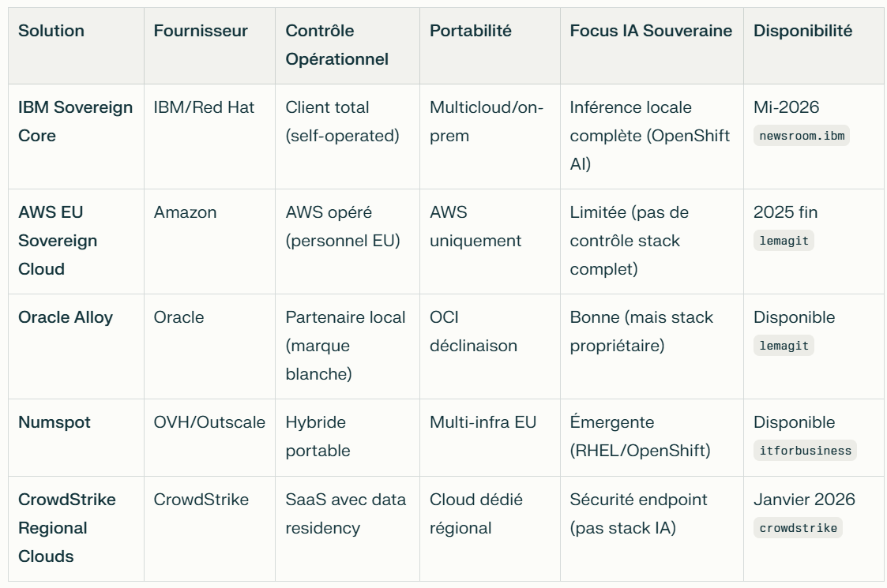Screen dimensions: 887x588
Task: Open the crowdstrike source badge
Action: tap(798, 528)
